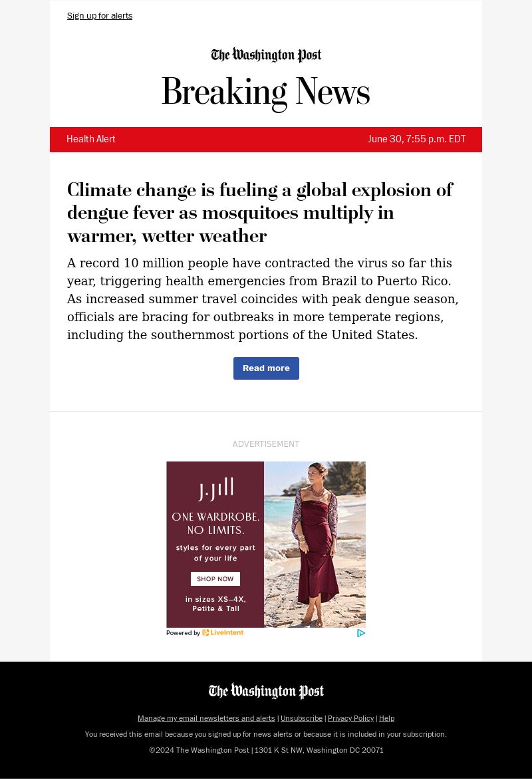The width and height of the screenshot is (532, 780).
Task: Click the Unsubscribe link
Action: point(301,718)
